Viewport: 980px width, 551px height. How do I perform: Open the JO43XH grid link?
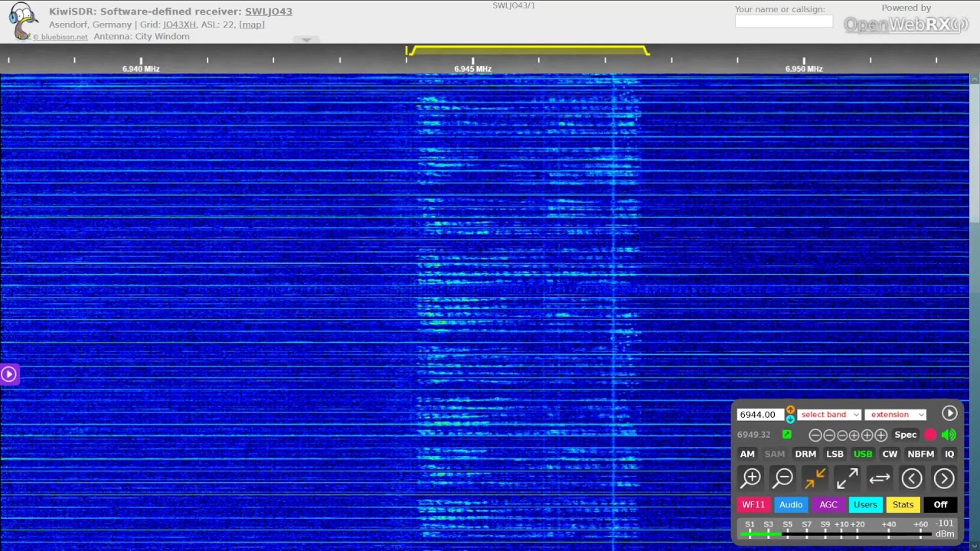coord(180,24)
